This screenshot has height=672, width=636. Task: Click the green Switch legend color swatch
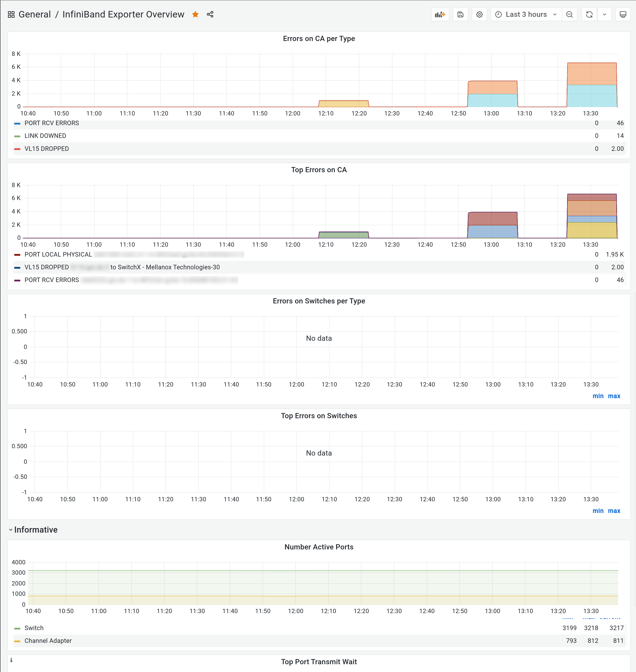(17, 628)
